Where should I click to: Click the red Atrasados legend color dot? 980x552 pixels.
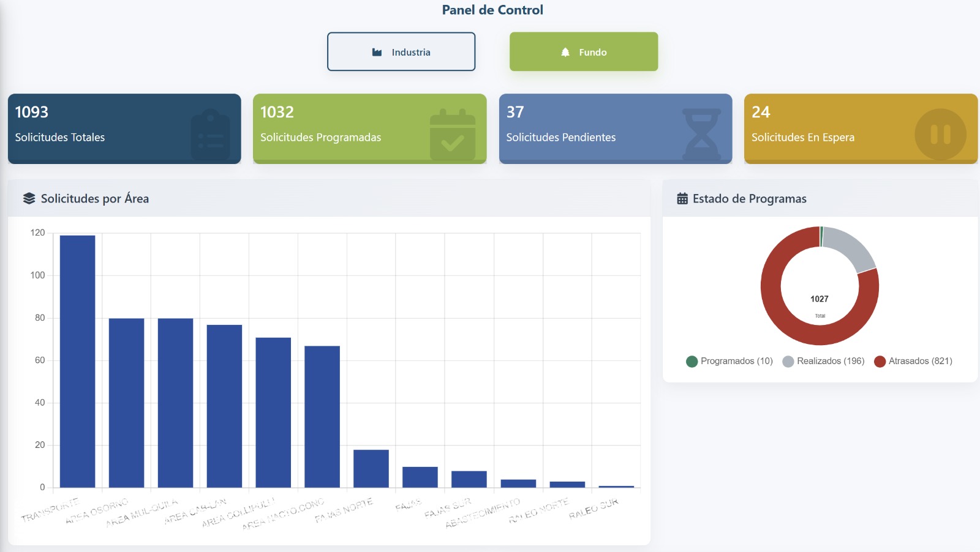pyautogui.click(x=880, y=361)
